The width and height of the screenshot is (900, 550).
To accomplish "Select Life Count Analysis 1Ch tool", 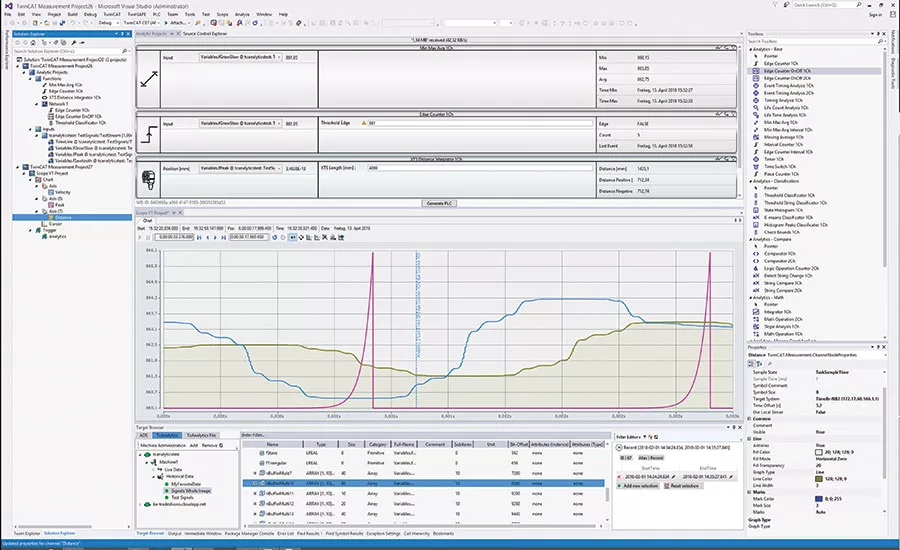I will [786, 107].
